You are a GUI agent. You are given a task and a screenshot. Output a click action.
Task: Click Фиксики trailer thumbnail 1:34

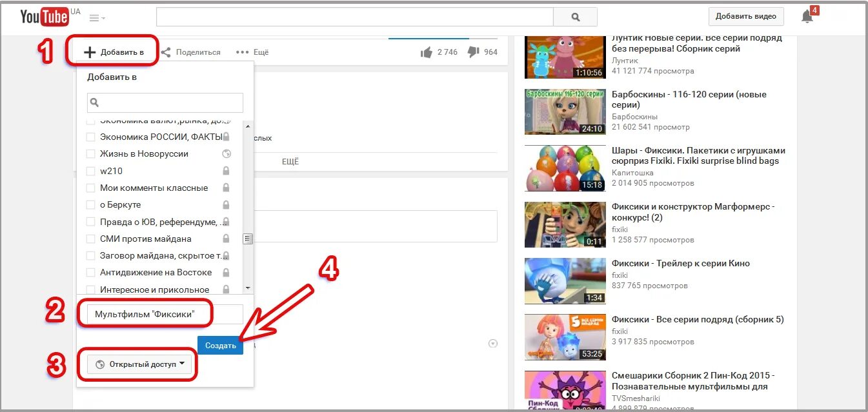point(565,280)
